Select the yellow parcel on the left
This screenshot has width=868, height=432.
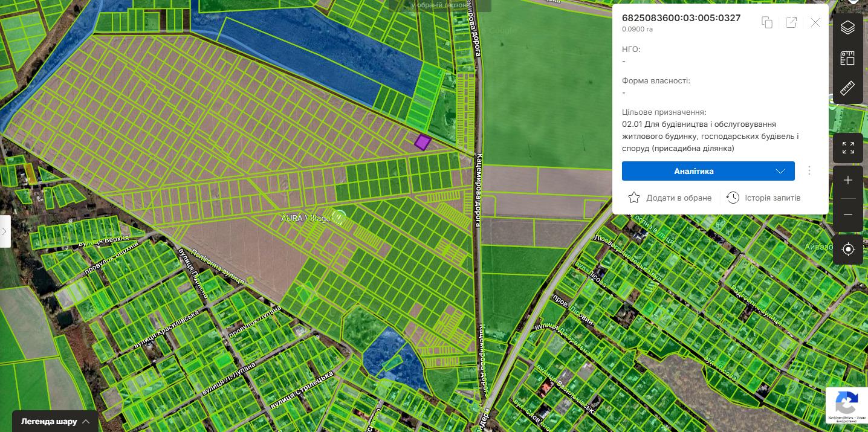tap(30, 173)
